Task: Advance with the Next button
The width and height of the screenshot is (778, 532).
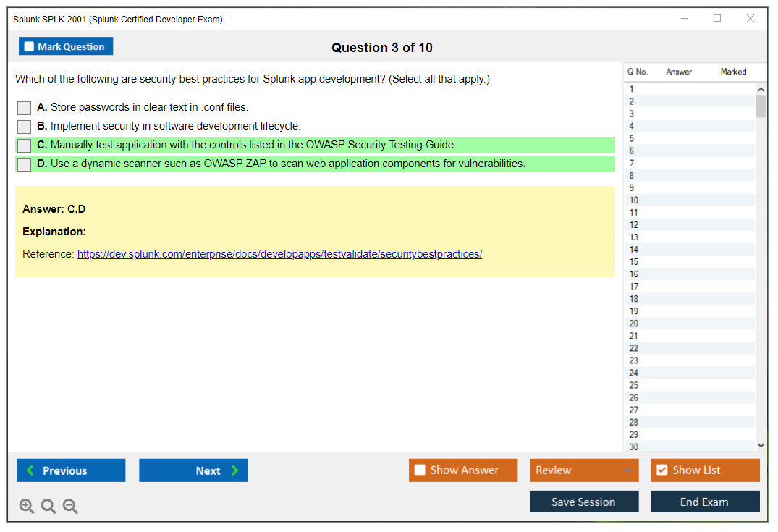Action: 193,470
